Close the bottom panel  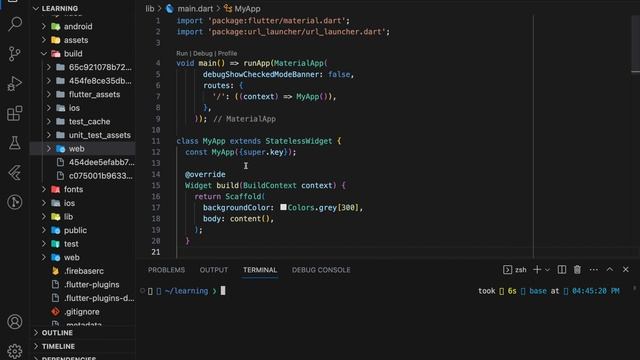625,269
